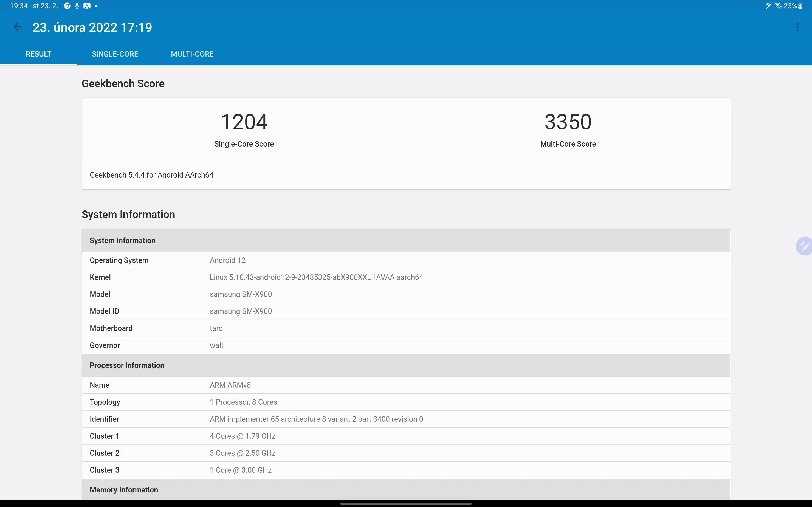Tap the multi-core score 3350
812x507 pixels.
pyautogui.click(x=568, y=121)
